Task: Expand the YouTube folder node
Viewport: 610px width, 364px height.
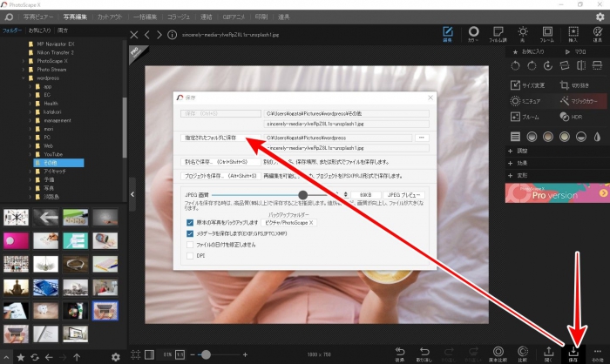Action: point(30,154)
